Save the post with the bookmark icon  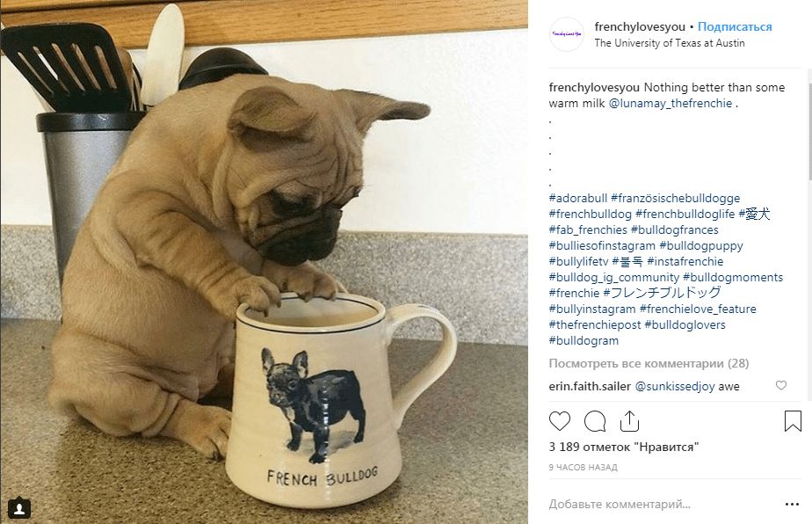[792, 421]
